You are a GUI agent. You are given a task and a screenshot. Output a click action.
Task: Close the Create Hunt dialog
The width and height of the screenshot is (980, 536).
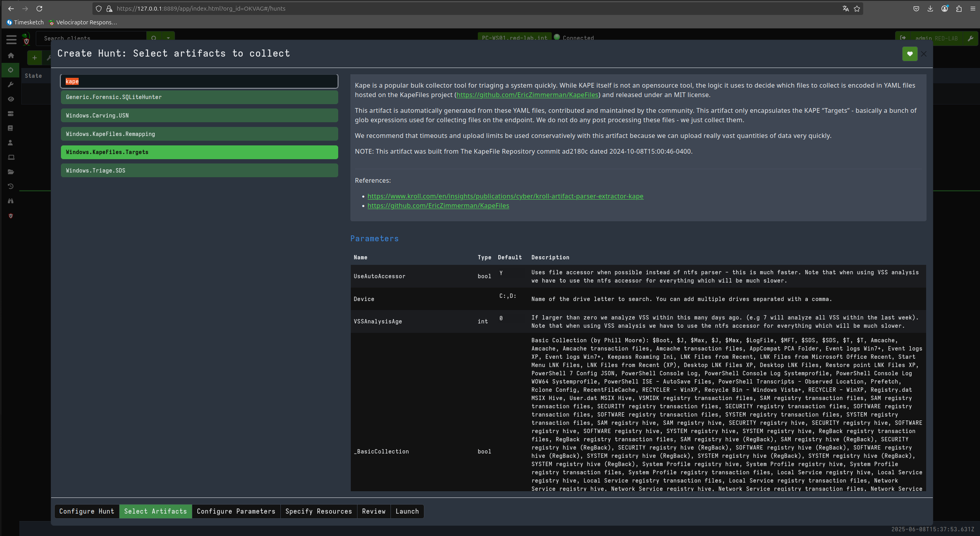click(x=924, y=54)
